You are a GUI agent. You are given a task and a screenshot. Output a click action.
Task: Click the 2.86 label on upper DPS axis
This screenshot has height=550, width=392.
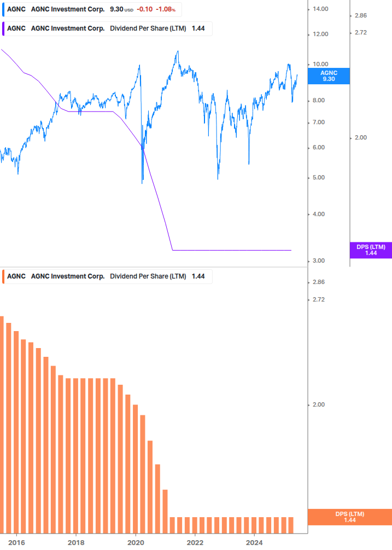[x=360, y=16]
